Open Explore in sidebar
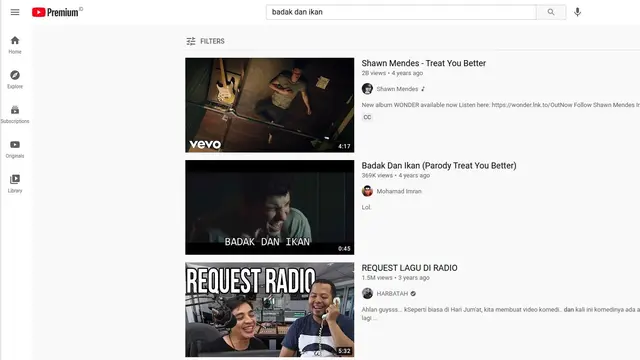 [15, 80]
